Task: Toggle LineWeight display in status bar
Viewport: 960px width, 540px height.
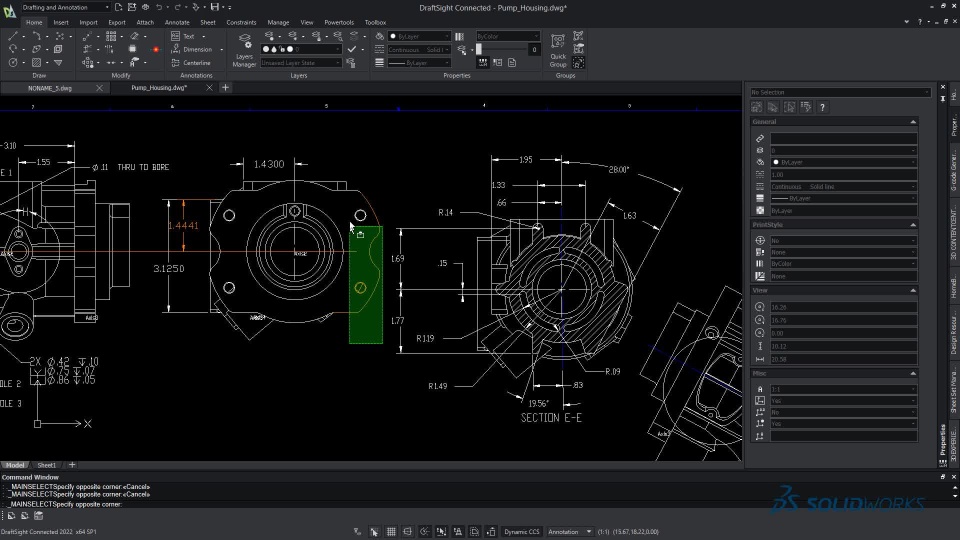Action: click(490, 532)
